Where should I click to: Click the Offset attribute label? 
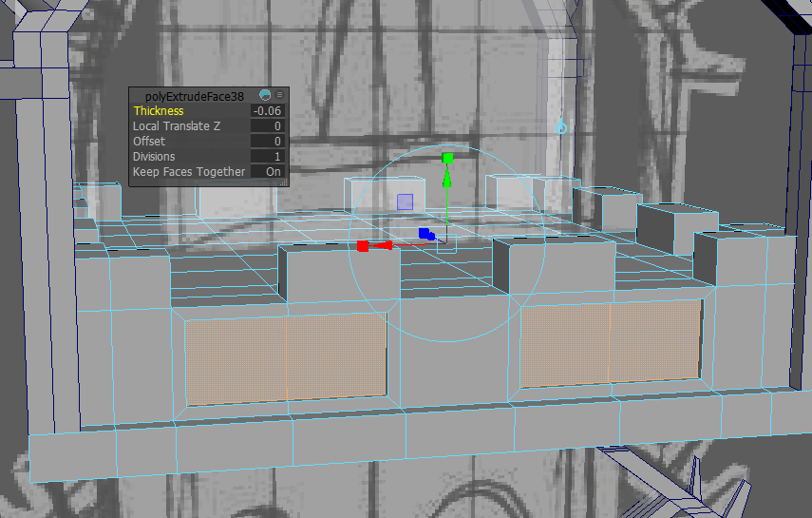click(x=148, y=141)
